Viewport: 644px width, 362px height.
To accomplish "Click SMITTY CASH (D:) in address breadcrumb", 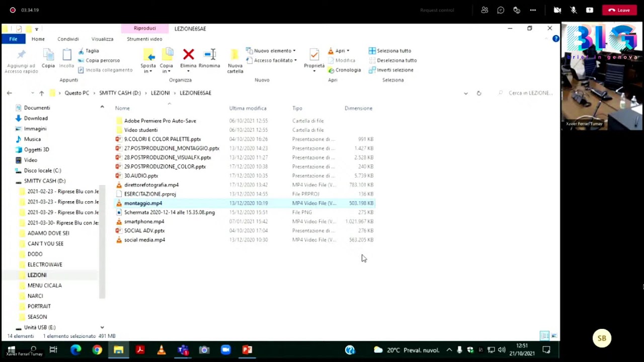I will pos(120,93).
